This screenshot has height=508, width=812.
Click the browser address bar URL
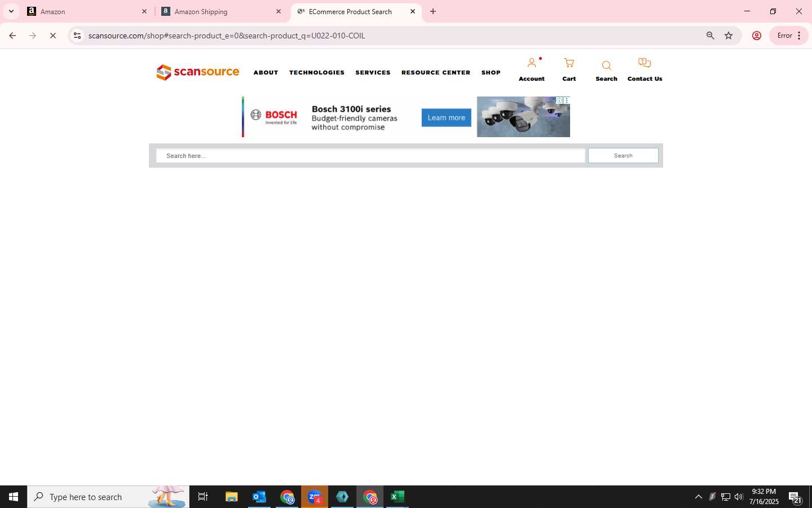pos(227,36)
